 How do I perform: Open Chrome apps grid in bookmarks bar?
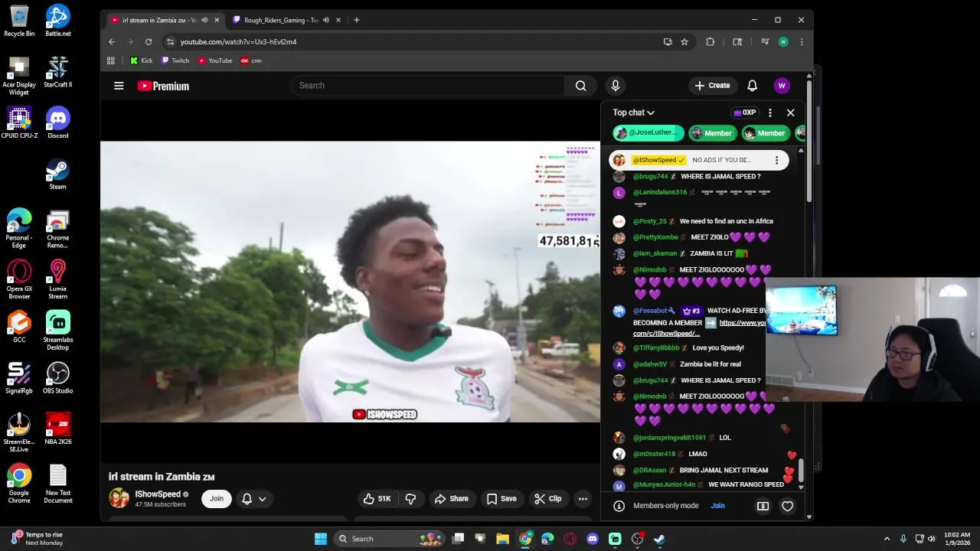pos(111,60)
